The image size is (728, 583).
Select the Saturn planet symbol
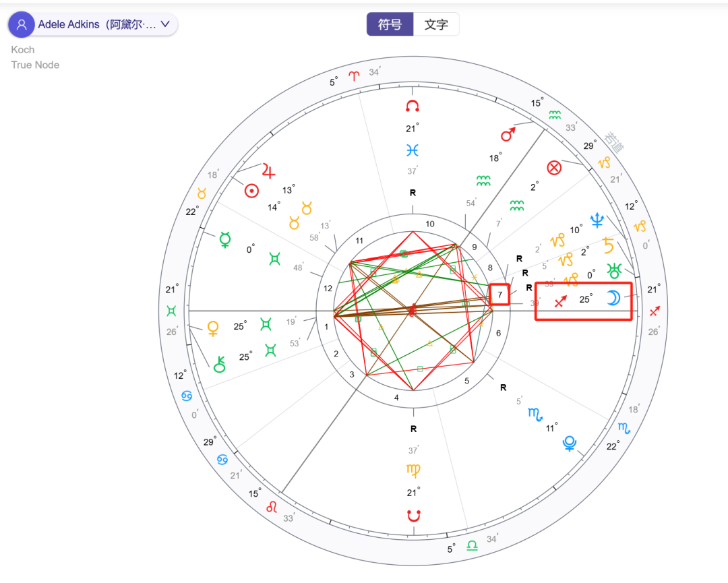click(608, 245)
